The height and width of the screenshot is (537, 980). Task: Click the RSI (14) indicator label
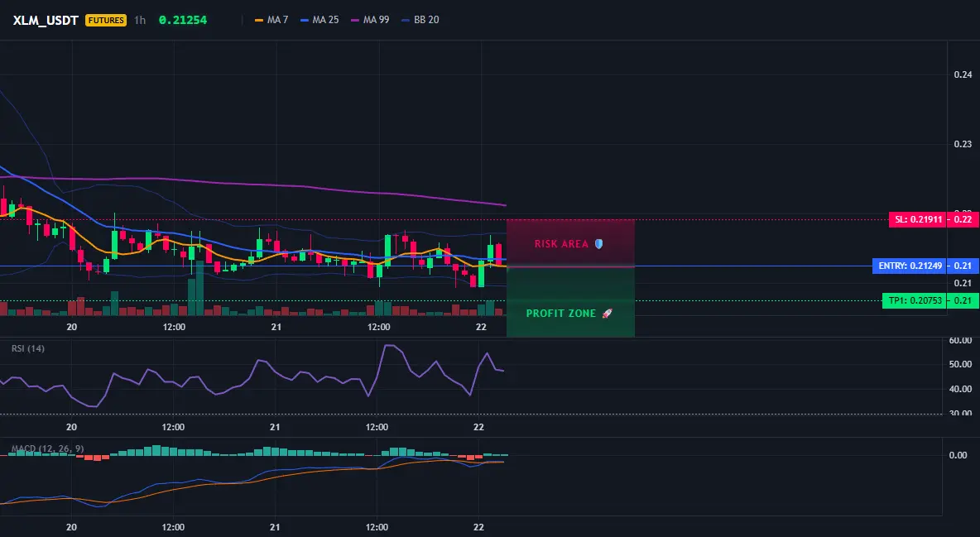click(x=28, y=348)
